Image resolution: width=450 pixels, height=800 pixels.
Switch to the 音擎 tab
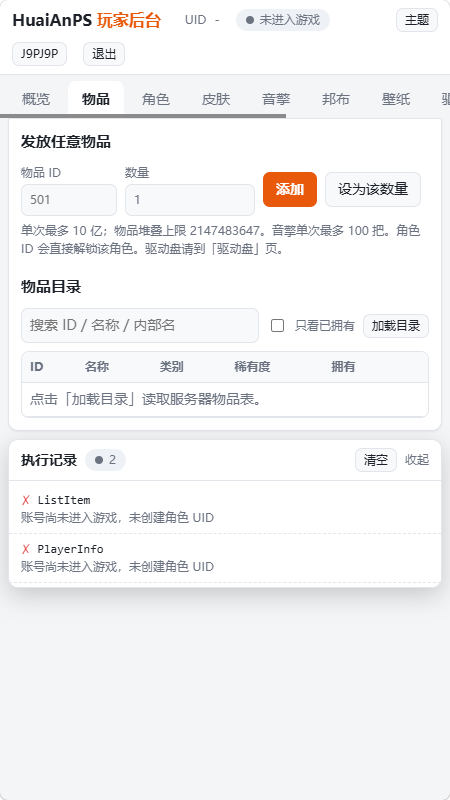[x=276, y=99]
